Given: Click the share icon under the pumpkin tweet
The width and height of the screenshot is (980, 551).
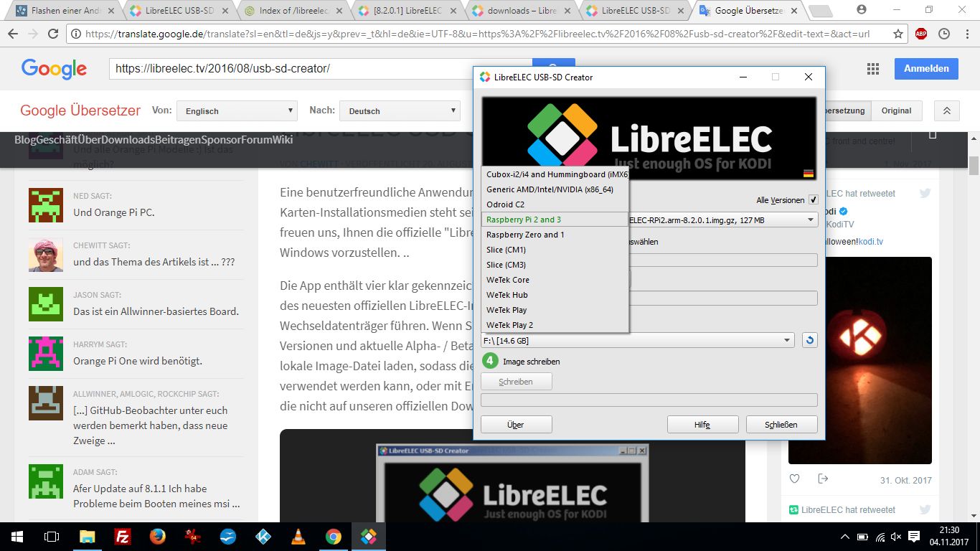Looking at the screenshot, I should (823, 479).
